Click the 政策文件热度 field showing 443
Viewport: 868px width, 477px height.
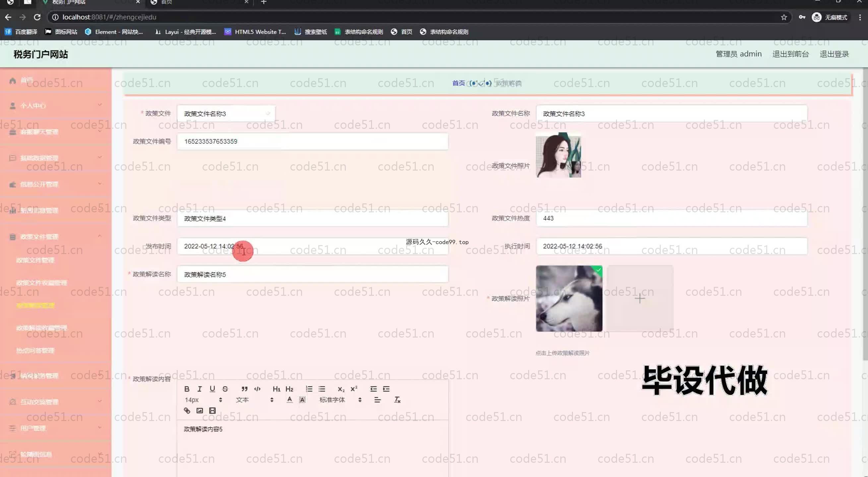(671, 218)
